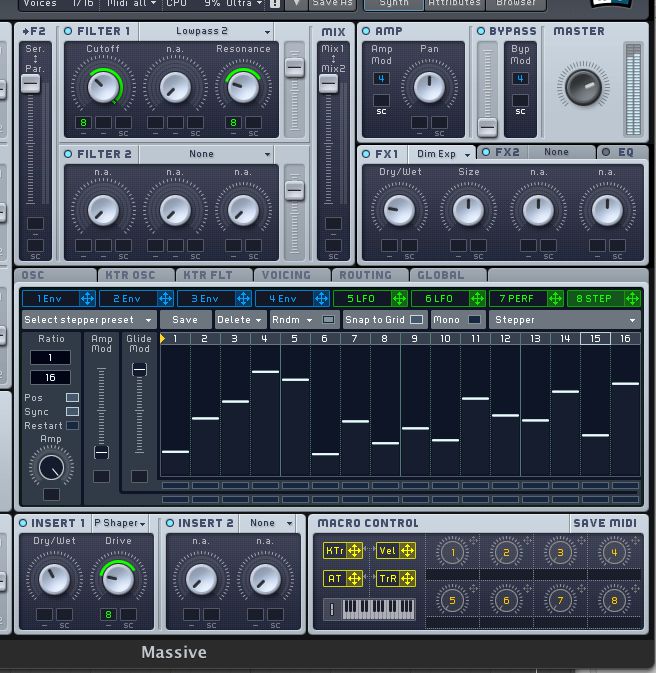The height and width of the screenshot is (673, 656).
Task: Toggle the BYPASS power button
Action: (x=481, y=31)
